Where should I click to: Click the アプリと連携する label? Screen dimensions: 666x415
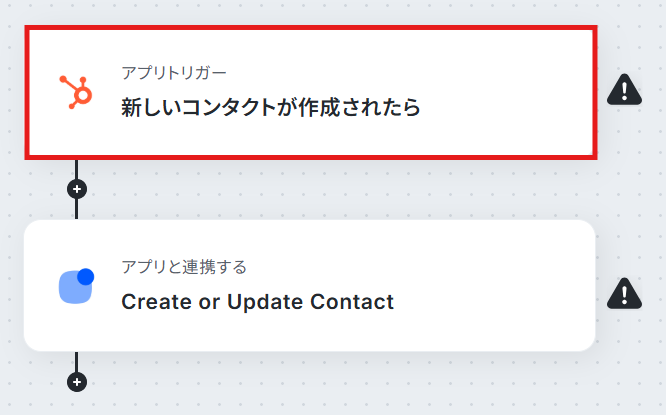tap(184, 267)
